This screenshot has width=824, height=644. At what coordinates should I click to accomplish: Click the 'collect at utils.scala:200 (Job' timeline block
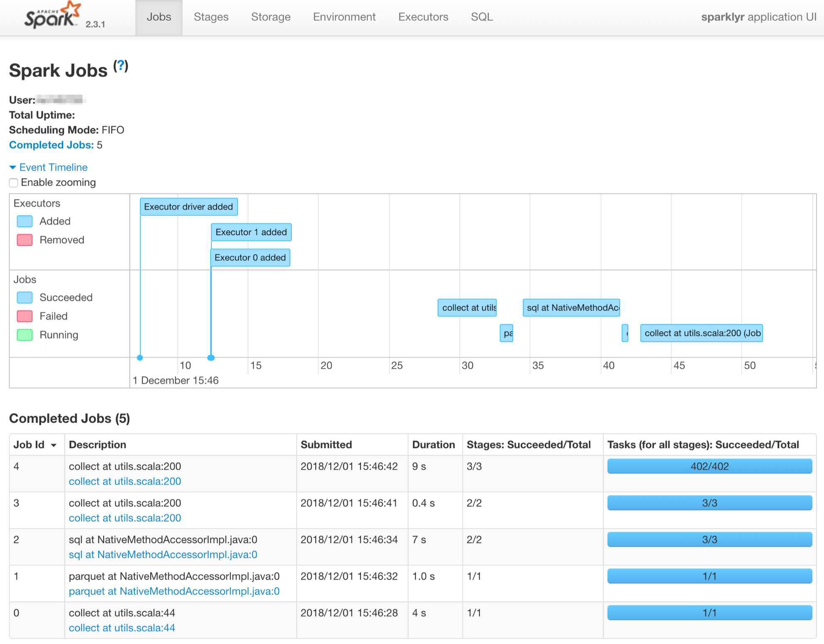701,333
